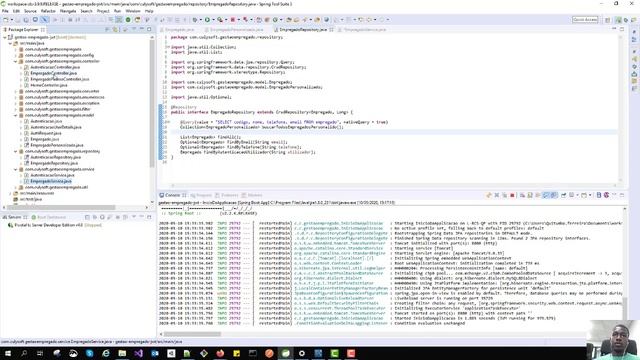Viewport: 640px width, 360px height.
Task: Terminate the process with the red console Stop icon
Action: point(512,195)
